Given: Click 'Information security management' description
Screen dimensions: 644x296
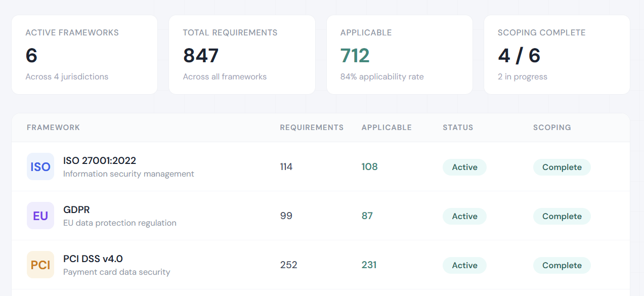Looking at the screenshot, I should pyautogui.click(x=128, y=174).
